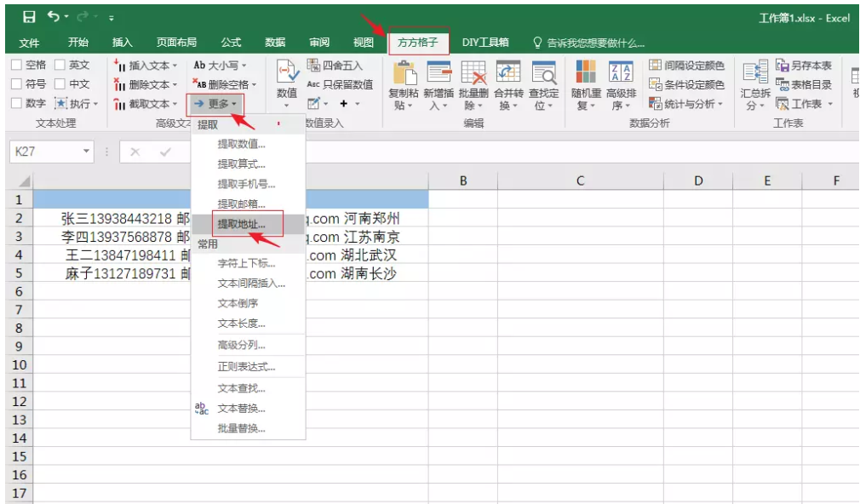Tick the 英文 checkbox
The image size is (860, 504).
click(x=60, y=66)
